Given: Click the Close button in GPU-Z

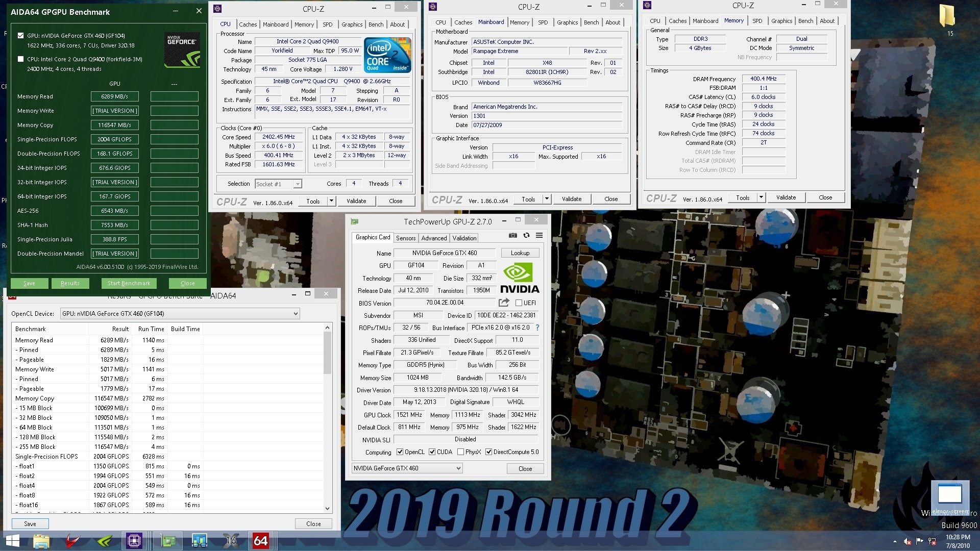Looking at the screenshot, I should coord(525,469).
